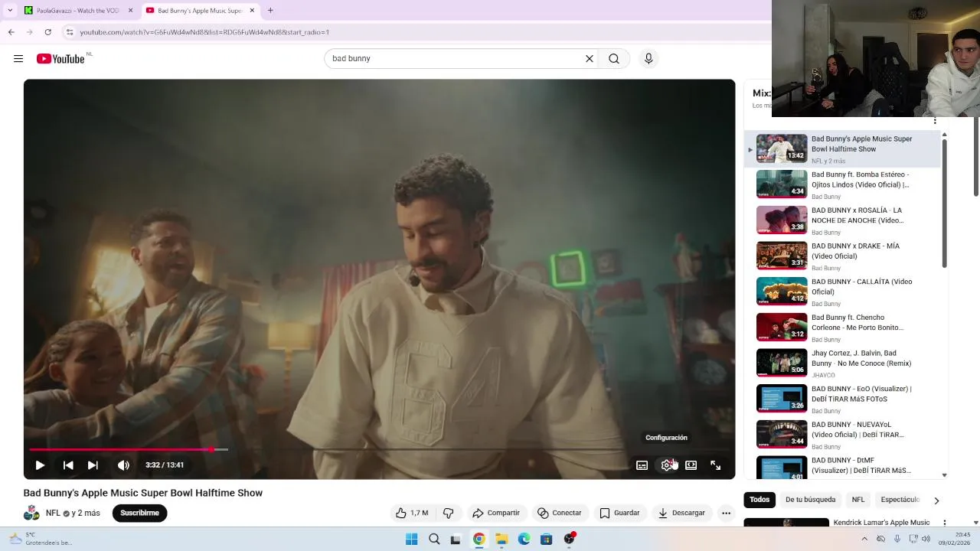
Task: View site information icon in address bar
Action: point(70,32)
